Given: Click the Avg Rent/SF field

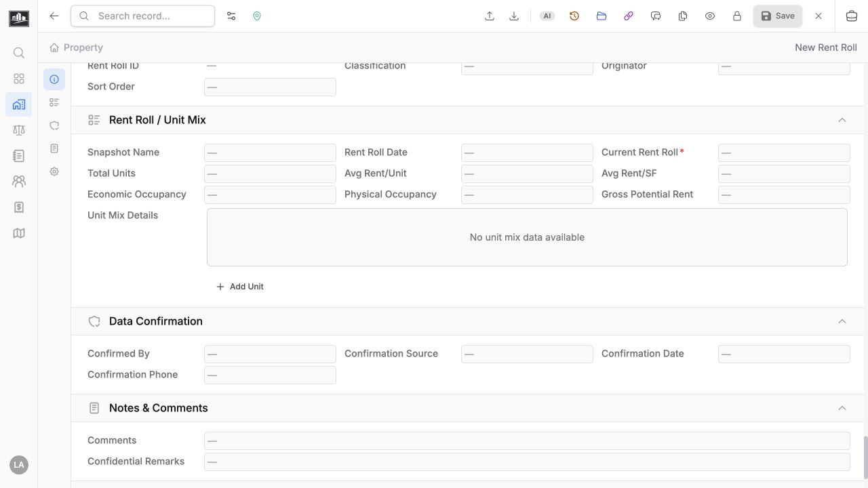Looking at the screenshot, I should pos(784,174).
